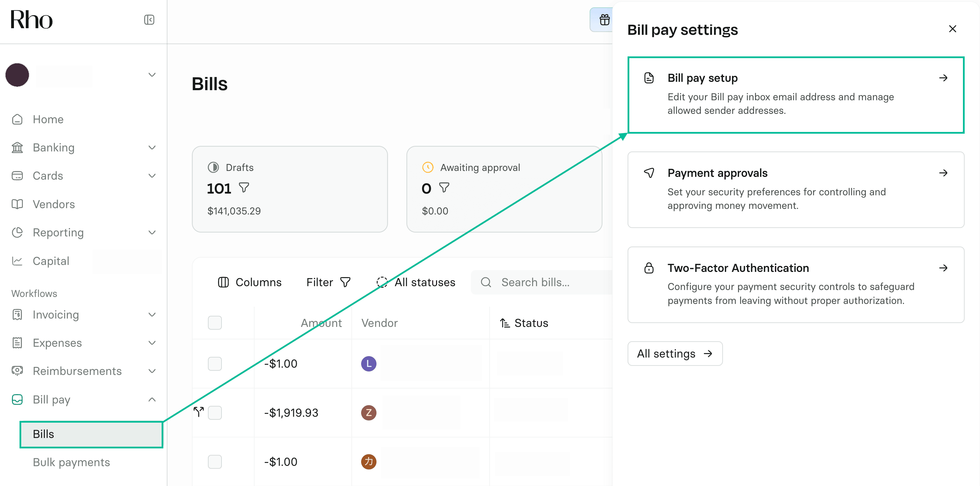Open the Columns chooser
The width and height of the screenshot is (980, 486).
point(250,282)
